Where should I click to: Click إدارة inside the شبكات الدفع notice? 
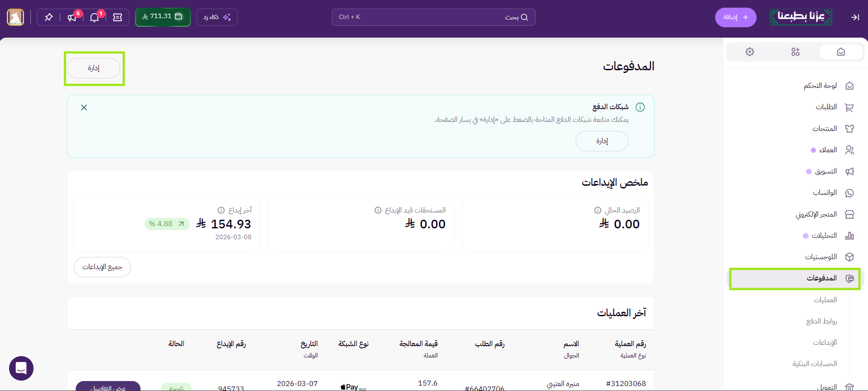coord(602,141)
